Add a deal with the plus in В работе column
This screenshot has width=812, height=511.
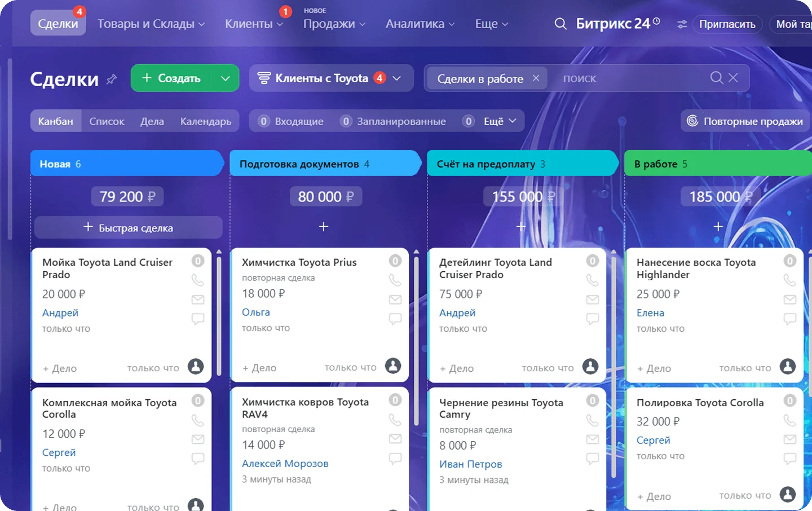point(718,227)
